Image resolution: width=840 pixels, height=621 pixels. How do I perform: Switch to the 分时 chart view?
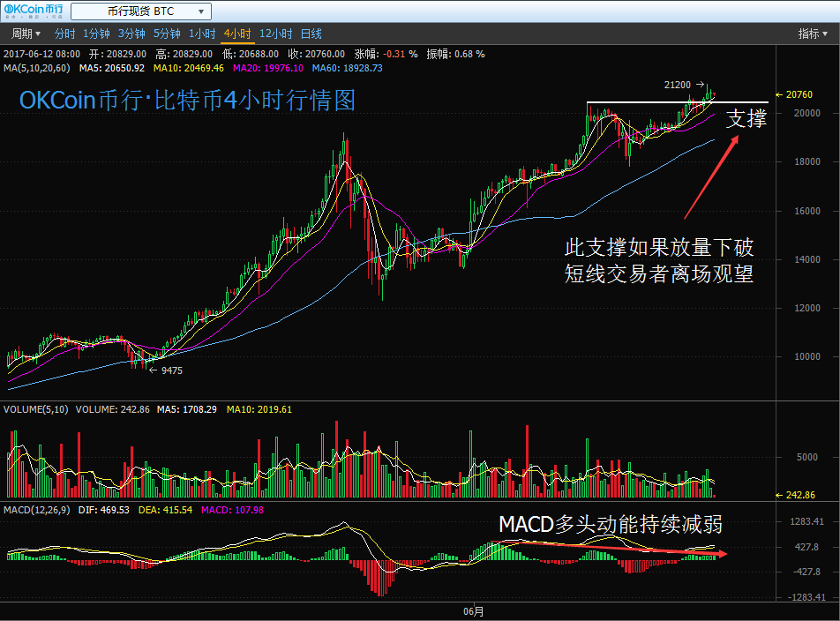(x=64, y=34)
